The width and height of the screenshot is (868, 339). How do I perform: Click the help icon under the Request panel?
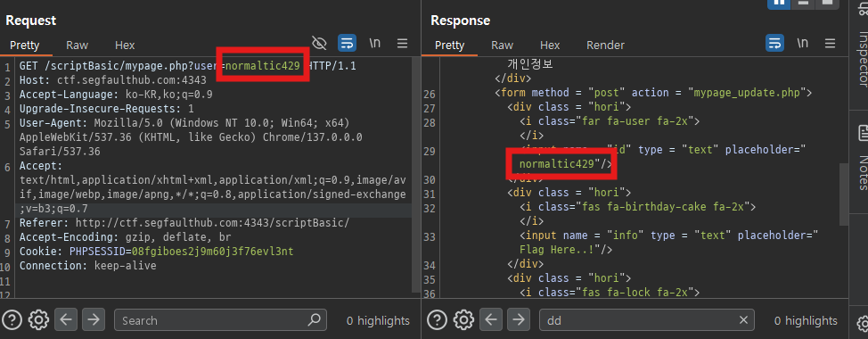(12, 319)
